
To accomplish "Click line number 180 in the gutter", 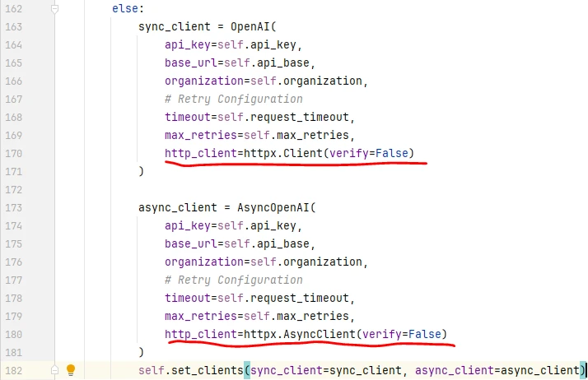I will (13, 334).
